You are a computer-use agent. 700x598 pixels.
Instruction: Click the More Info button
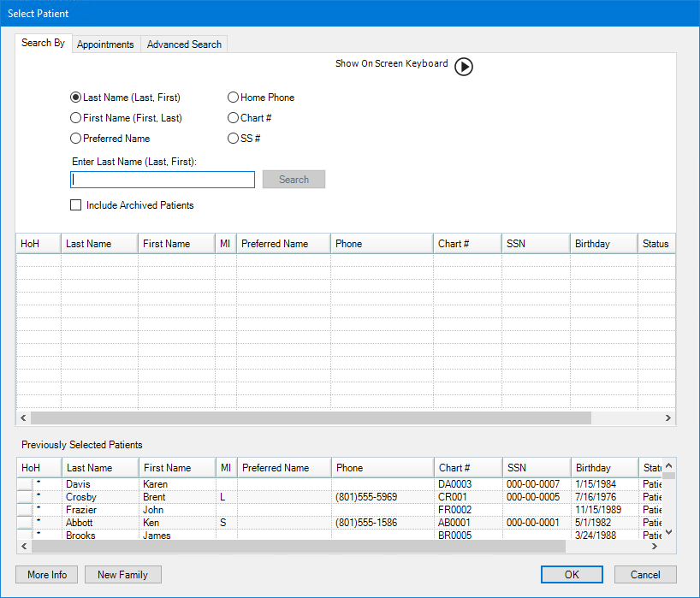pyautogui.click(x=47, y=575)
